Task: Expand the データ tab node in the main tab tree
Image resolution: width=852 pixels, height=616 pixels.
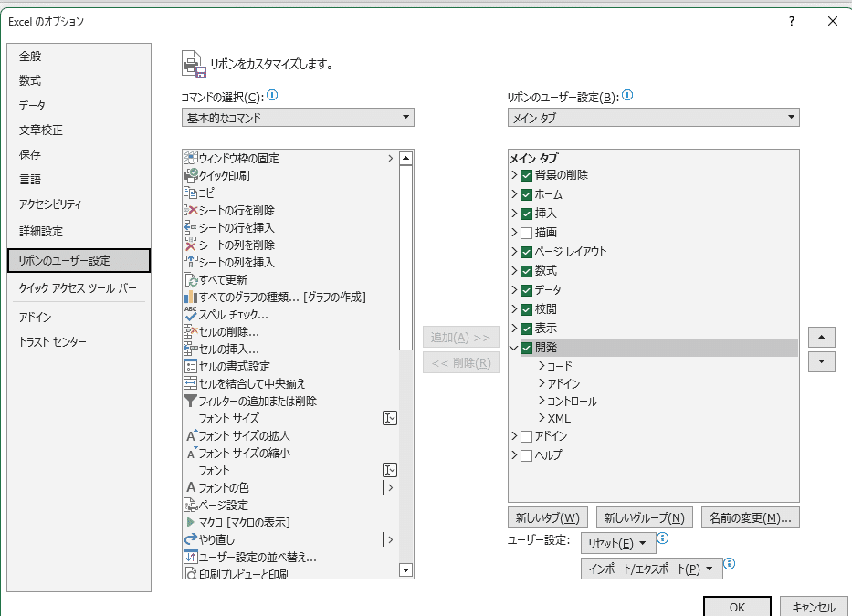Action: (x=514, y=289)
